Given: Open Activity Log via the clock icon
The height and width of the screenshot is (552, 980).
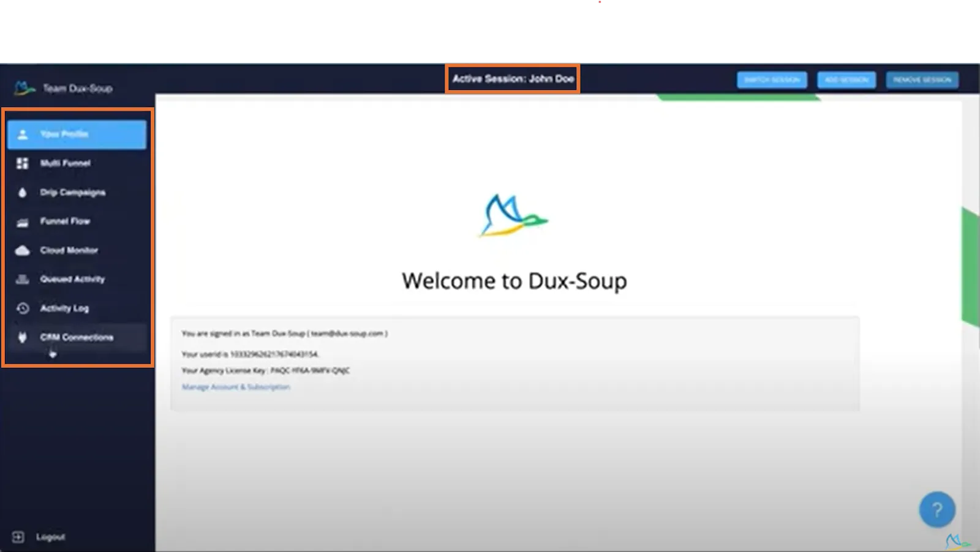Looking at the screenshot, I should [22, 308].
